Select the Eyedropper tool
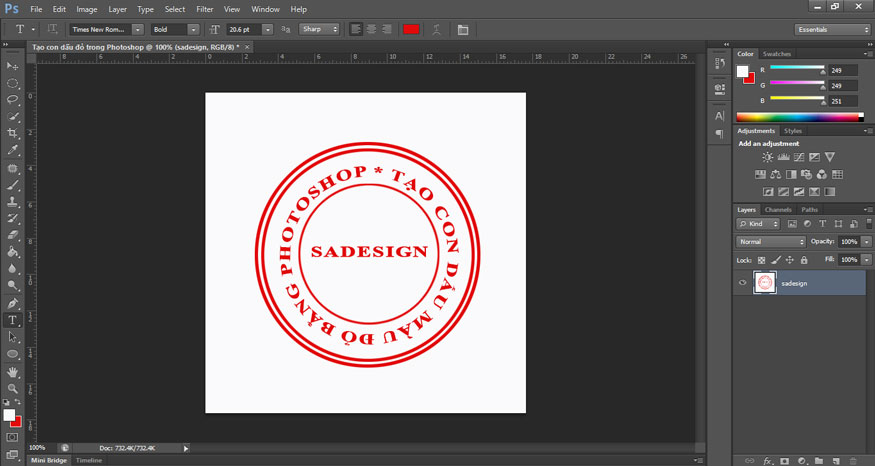 click(x=12, y=150)
